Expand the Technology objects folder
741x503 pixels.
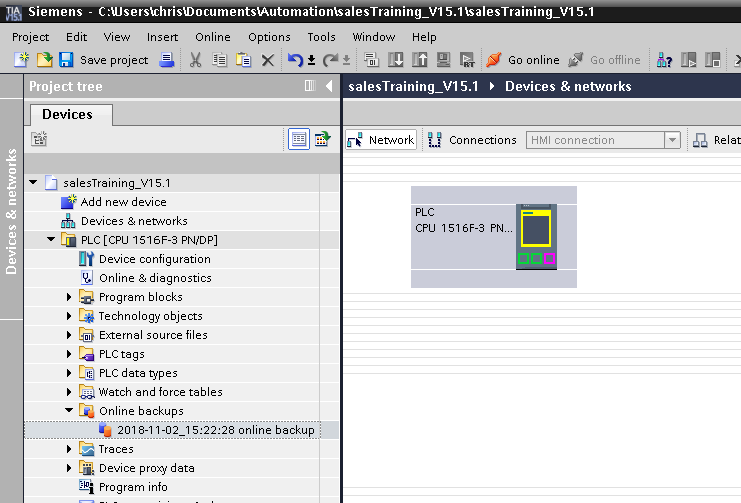69,316
